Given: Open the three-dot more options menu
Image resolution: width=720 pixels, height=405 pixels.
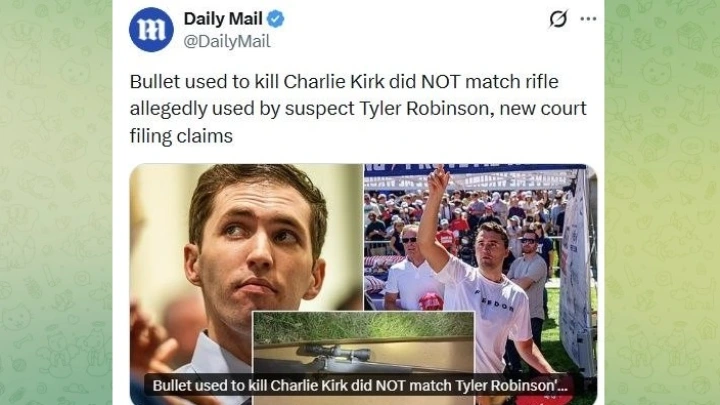Looking at the screenshot, I should [x=588, y=19].
